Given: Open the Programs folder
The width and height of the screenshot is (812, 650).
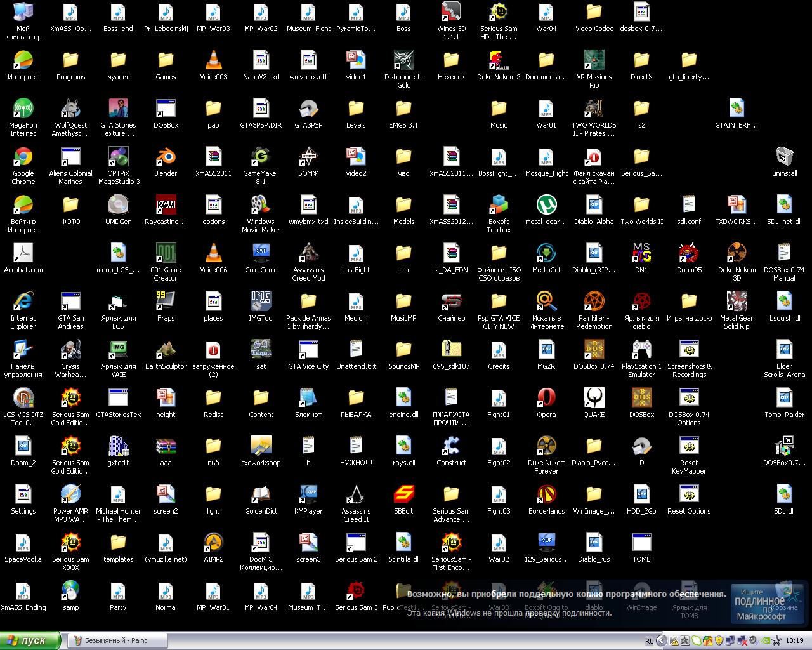Looking at the screenshot, I should (x=70, y=60).
